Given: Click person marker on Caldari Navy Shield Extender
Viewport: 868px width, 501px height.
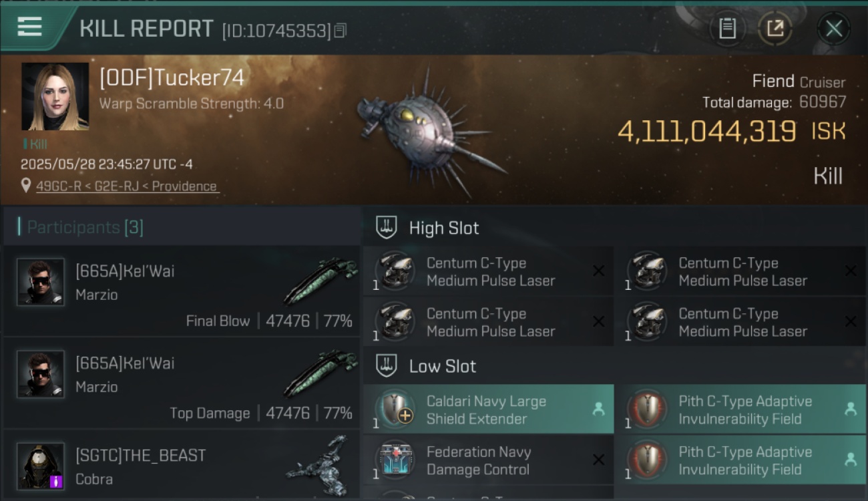Looking at the screenshot, I should [598, 409].
